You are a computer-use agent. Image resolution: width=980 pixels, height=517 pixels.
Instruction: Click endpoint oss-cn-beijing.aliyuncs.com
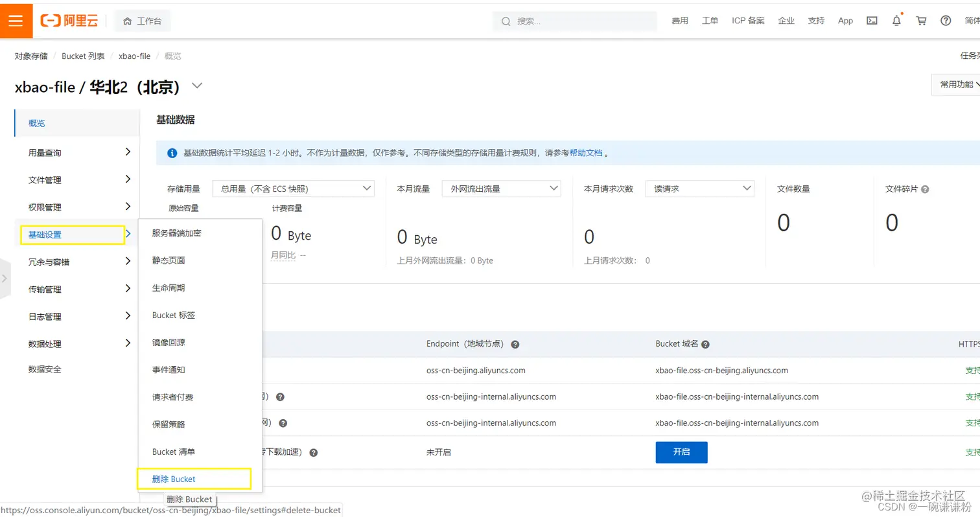pos(476,371)
